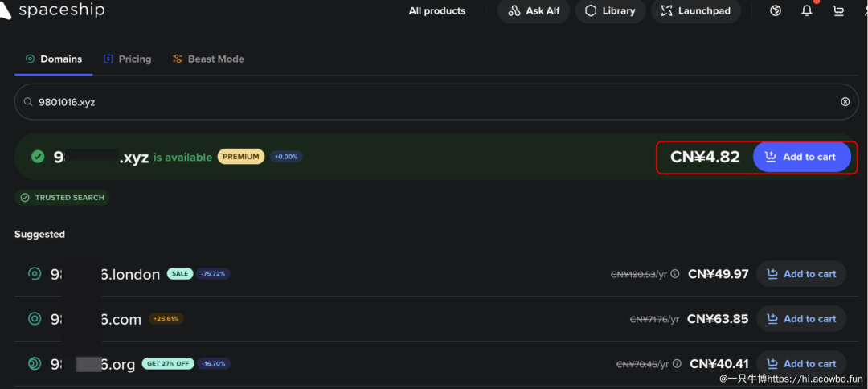Viewport: 868px width, 389px height.
Task: Click the CN¥49.97 price
Action: pyautogui.click(x=718, y=274)
